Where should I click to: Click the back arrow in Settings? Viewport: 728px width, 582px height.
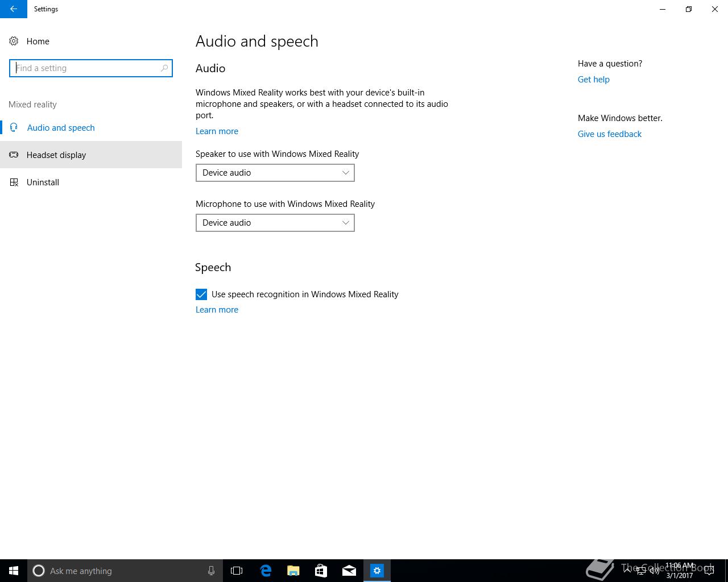pos(14,9)
